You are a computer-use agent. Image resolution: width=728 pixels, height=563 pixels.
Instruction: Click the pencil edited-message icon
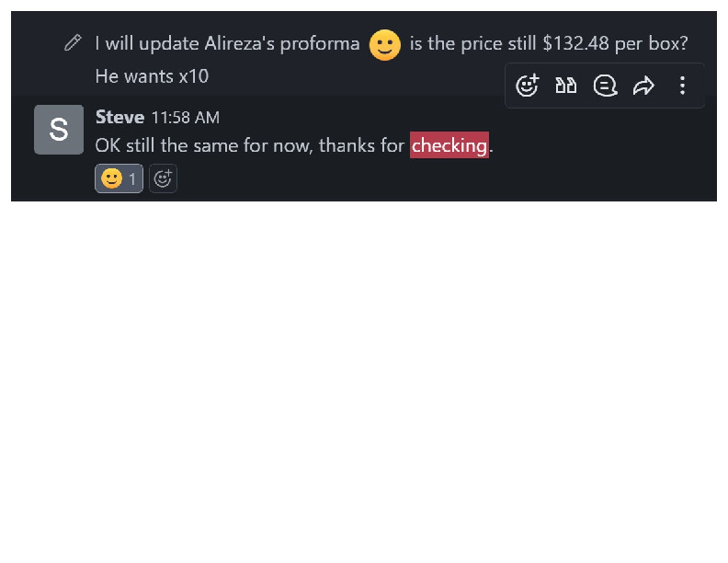click(x=73, y=43)
